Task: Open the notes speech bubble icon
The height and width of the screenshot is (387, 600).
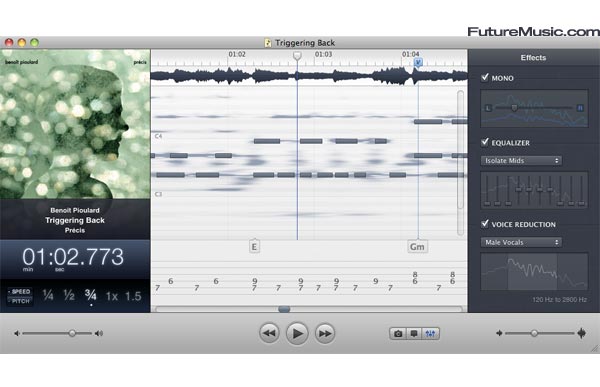Action: point(414,334)
